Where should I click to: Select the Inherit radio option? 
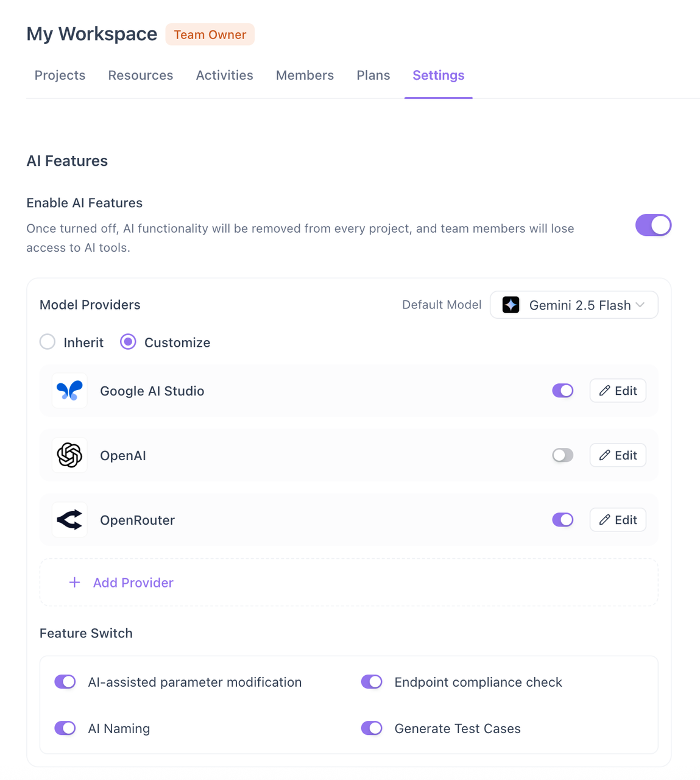tap(48, 342)
